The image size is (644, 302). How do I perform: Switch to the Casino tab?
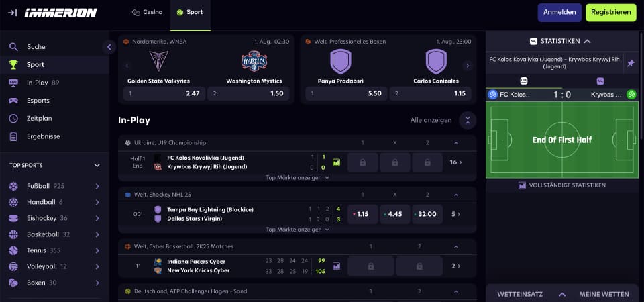tap(147, 12)
